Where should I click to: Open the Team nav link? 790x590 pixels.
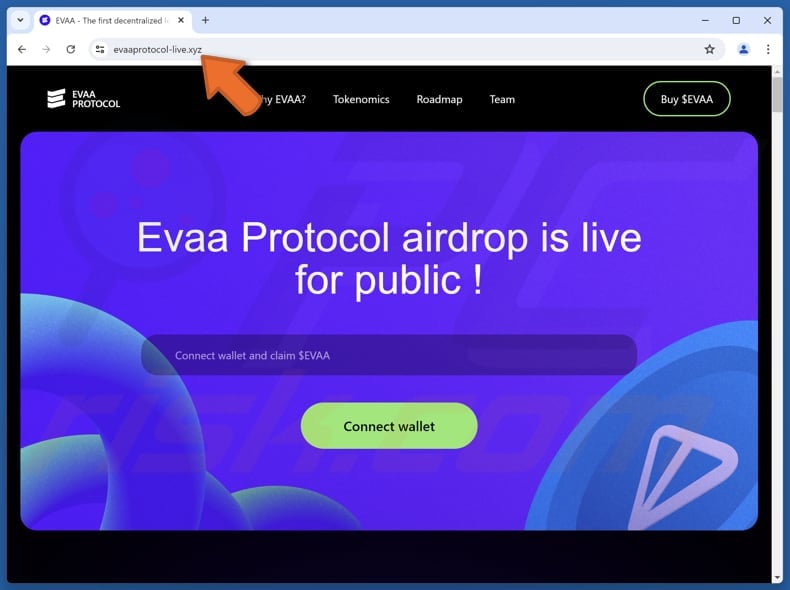click(x=502, y=99)
